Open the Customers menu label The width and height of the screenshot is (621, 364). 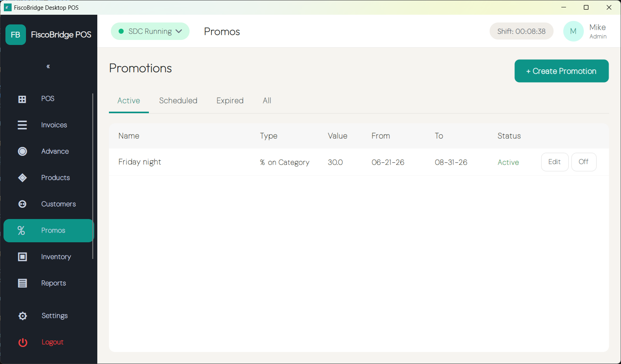[59, 204]
